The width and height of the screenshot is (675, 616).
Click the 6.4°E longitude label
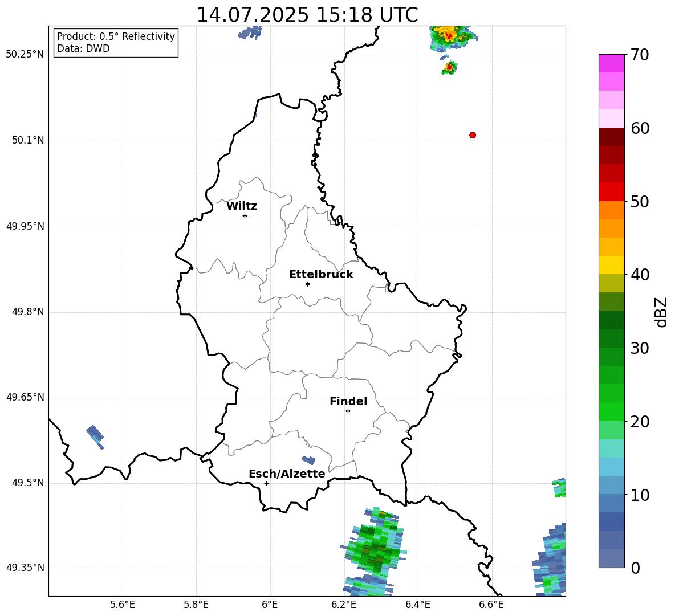coord(417,605)
